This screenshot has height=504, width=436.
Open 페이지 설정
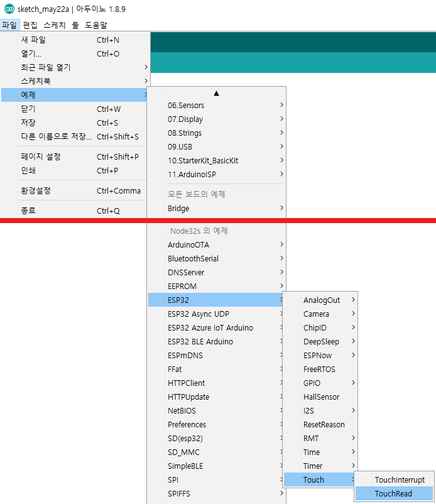pos(74,157)
